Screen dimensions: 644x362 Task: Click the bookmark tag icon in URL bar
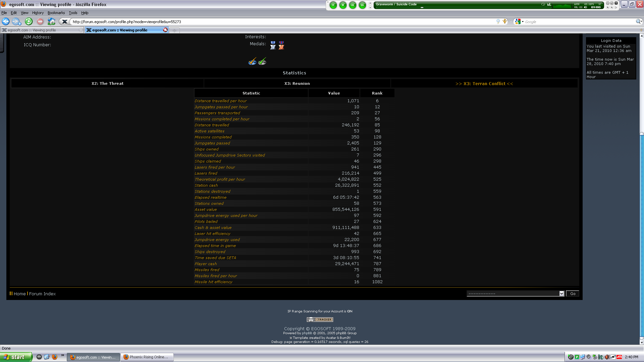pos(505,22)
